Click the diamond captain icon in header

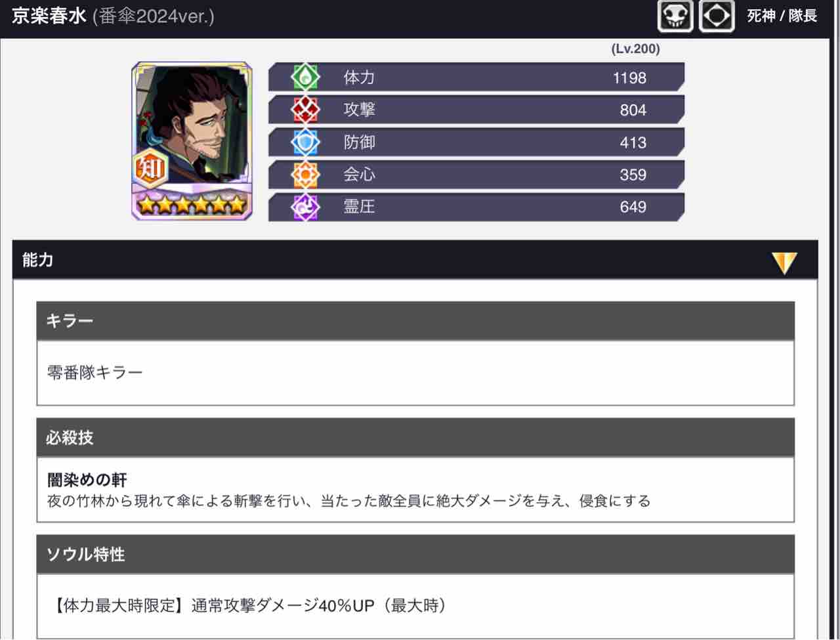tap(717, 16)
